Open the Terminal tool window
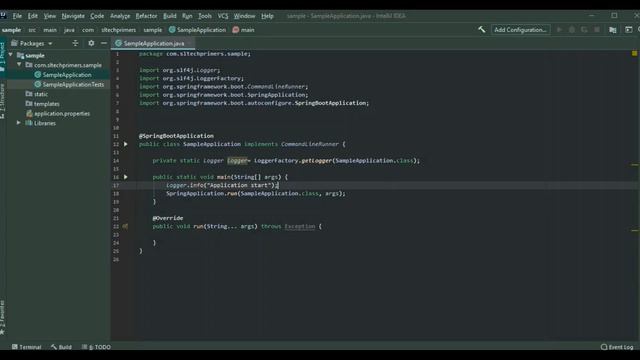 (x=27, y=347)
